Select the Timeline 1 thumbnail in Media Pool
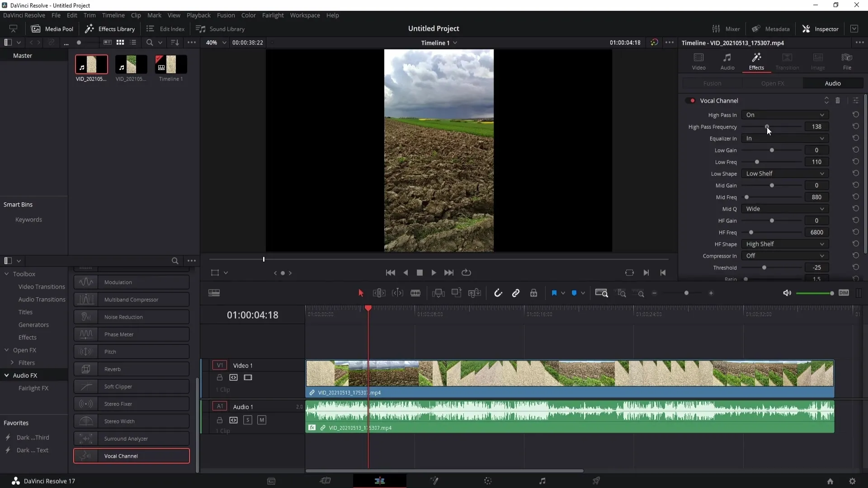 [171, 65]
